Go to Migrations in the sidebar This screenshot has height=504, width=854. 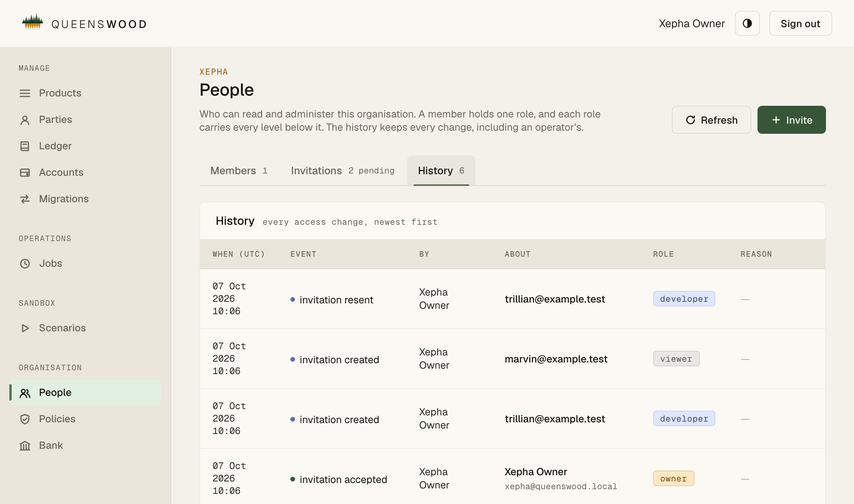coord(85,199)
